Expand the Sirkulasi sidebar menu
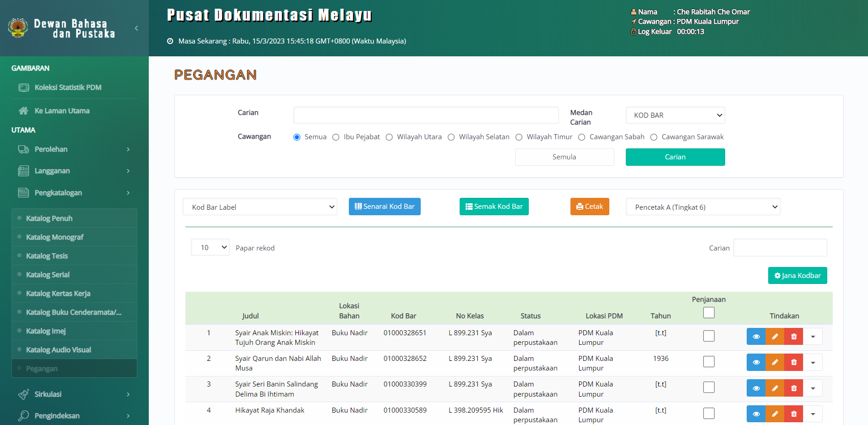 [x=73, y=394]
